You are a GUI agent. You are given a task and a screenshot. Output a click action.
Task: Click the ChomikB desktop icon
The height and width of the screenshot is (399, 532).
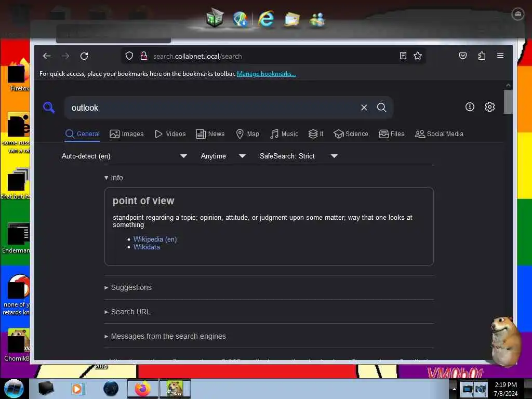(18, 345)
